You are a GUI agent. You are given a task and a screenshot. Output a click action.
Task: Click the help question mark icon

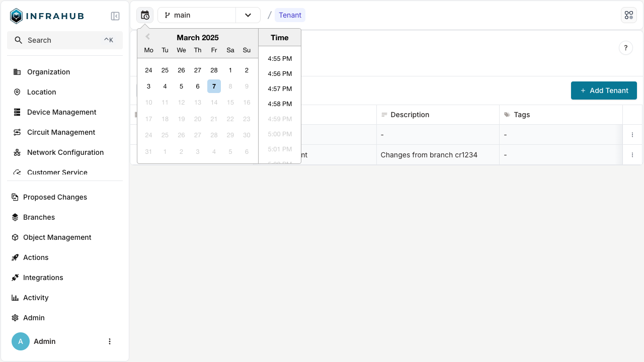tap(625, 48)
